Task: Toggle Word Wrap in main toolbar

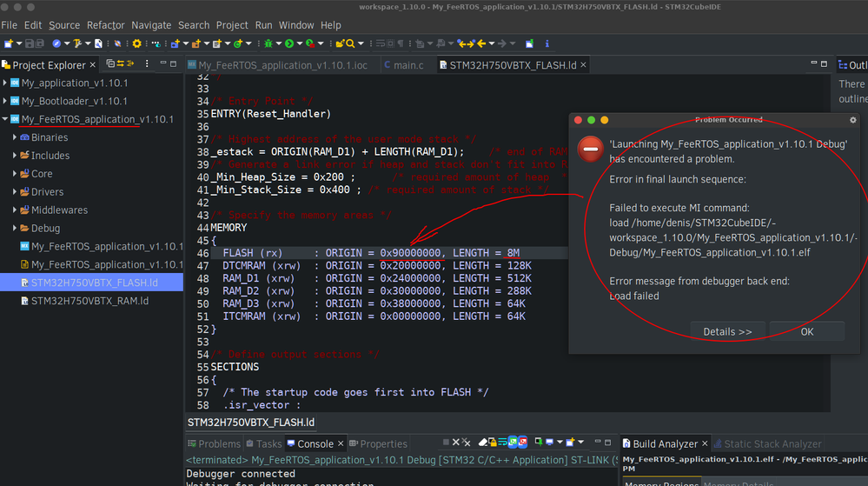Action: [x=381, y=43]
